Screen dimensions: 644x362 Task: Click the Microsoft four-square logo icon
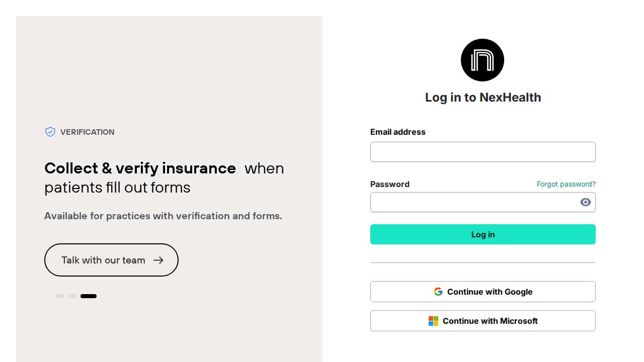coord(433,321)
